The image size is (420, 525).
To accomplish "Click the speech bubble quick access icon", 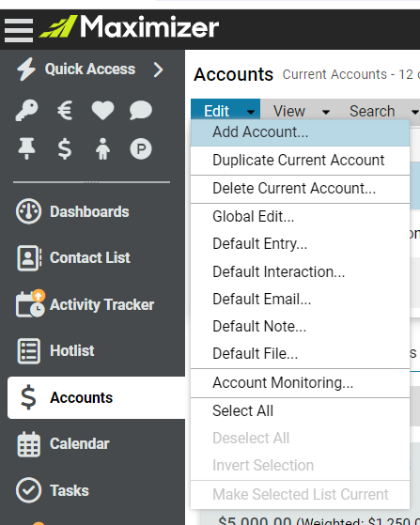I will [141, 110].
